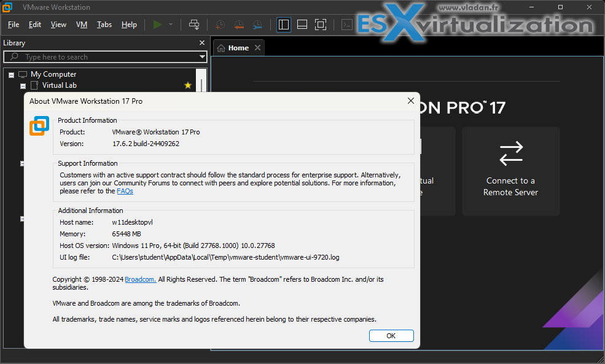This screenshot has width=605, height=364.
Task: Click the favorite star next to Virtual Lab
Action: coord(188,85)
